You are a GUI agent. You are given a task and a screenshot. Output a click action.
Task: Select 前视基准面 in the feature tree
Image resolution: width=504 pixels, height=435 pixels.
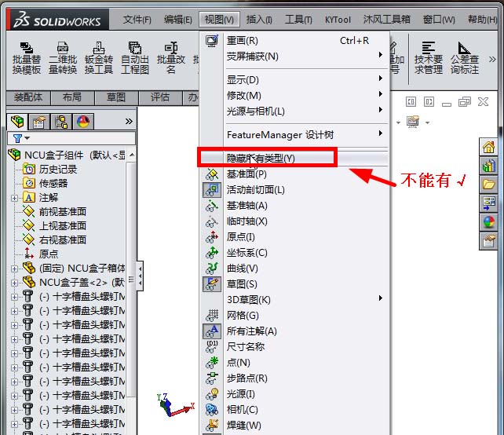click(63, 212)
